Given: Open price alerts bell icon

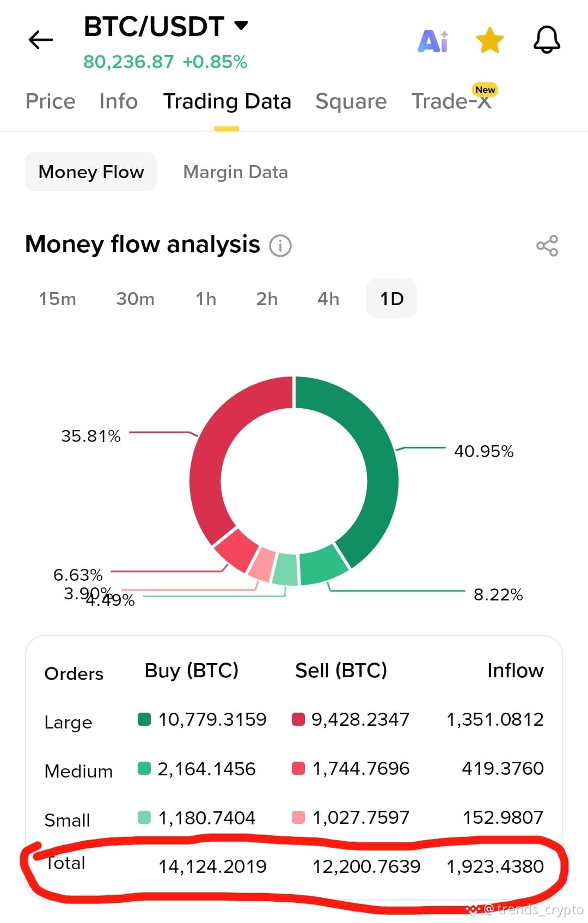Looking at the screenshot, I should coord(547,40).
